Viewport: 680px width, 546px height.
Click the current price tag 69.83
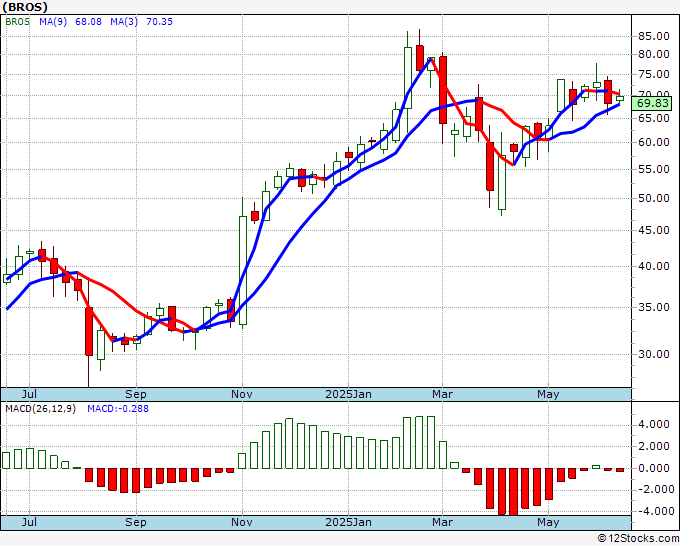coord(653,103)
